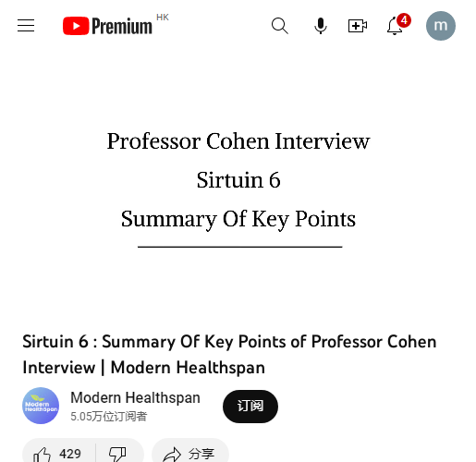Open search with magnifying glass icon
Screen dimensions: 476x462
point(280,26)
